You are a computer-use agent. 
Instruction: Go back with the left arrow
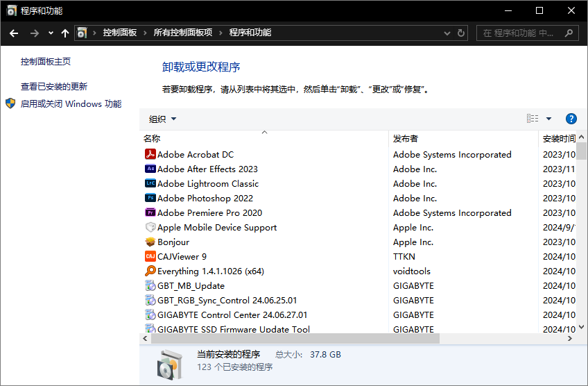tap(14, 33)
